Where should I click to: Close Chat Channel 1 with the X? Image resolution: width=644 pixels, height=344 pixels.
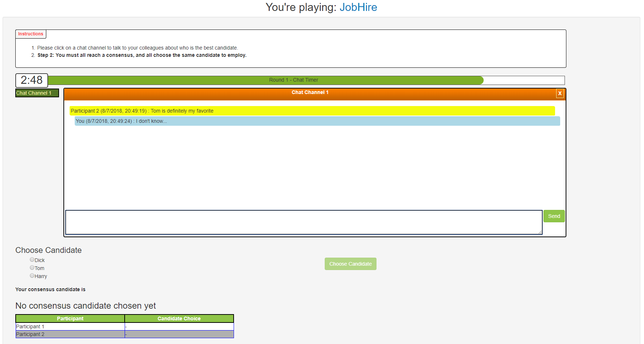[560, 93]
